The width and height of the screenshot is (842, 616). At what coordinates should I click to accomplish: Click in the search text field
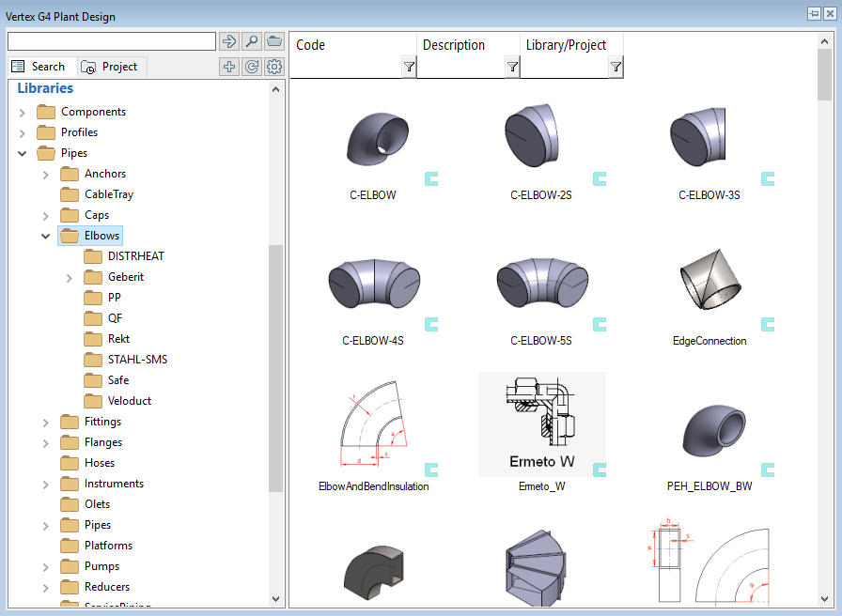click(111, 41)
